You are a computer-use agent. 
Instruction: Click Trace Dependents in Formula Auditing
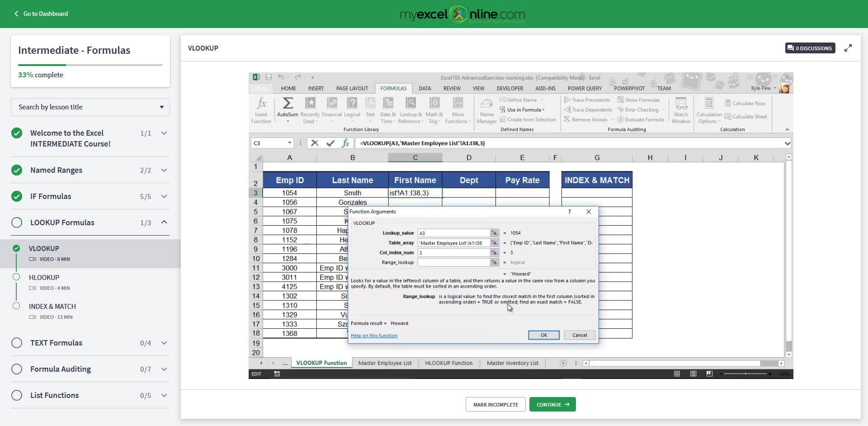click(588, 110)
